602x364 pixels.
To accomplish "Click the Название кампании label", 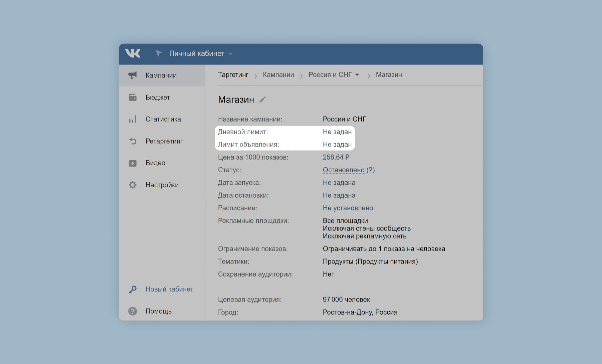I will point(250,119).
